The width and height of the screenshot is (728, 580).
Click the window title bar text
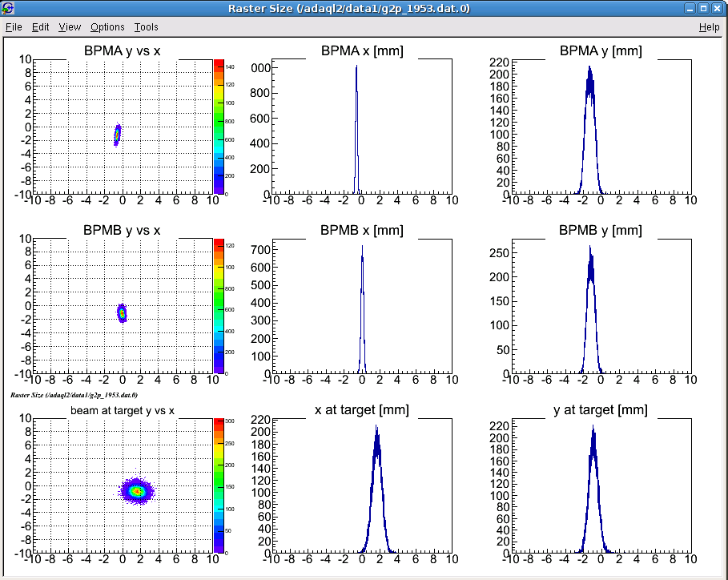click(348, 8)
